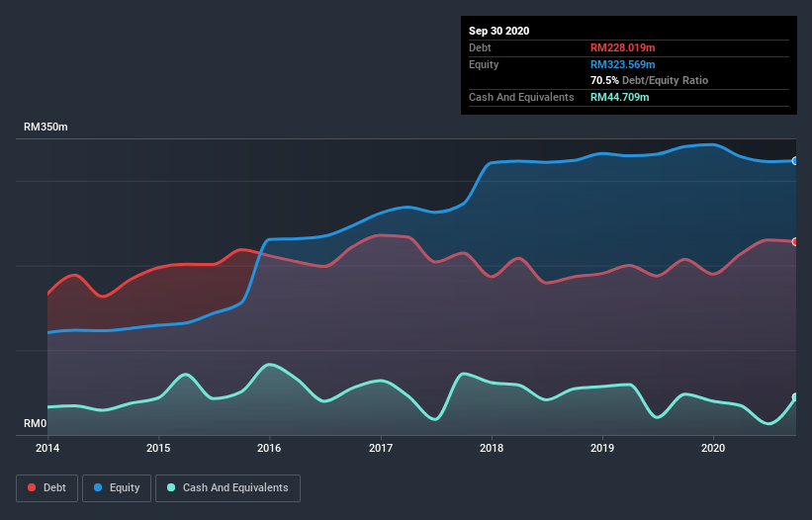Click the red Debt legend dot
Image resolution: width=812 pixels, height=520 pixels.
click(32, 487)
